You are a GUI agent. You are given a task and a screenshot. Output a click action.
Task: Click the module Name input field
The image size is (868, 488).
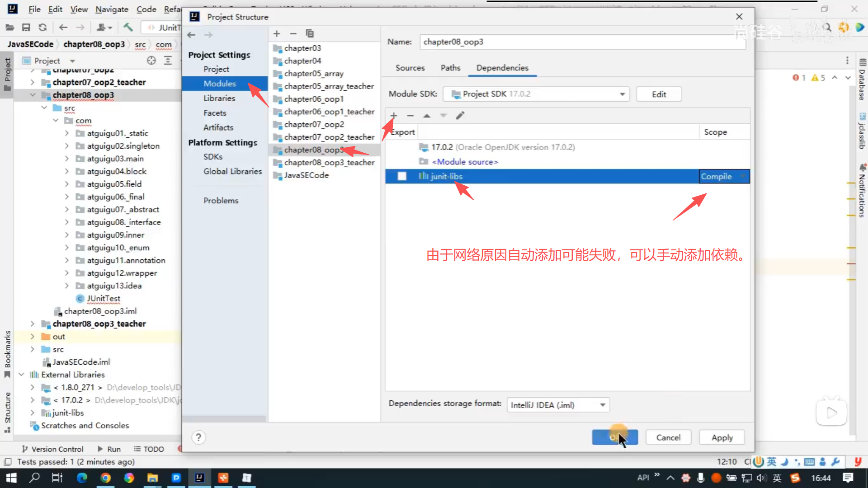click(582, 42)
